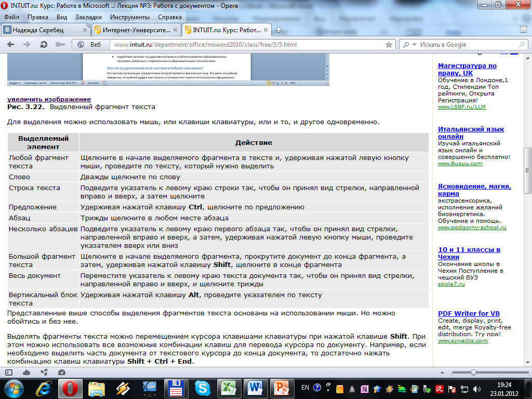Open the Магистратура по праву, UK ad
The image size is (532, 399).
(x=467, y=69)
